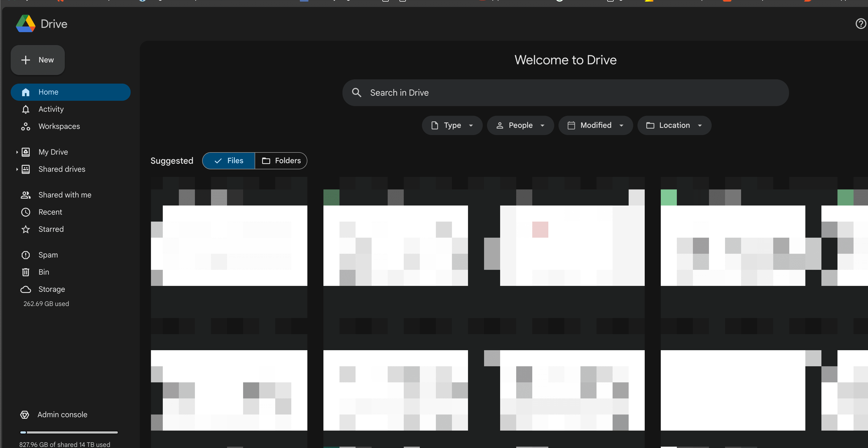Click Search in Drive input field
Viewport: 868px width, 448px height.
pos(565,92)
